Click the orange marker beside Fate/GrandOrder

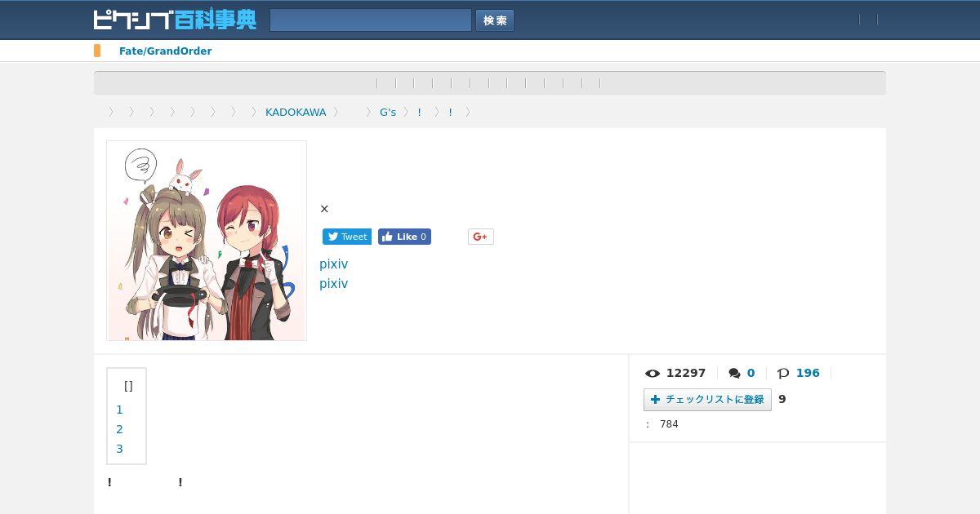97,51
